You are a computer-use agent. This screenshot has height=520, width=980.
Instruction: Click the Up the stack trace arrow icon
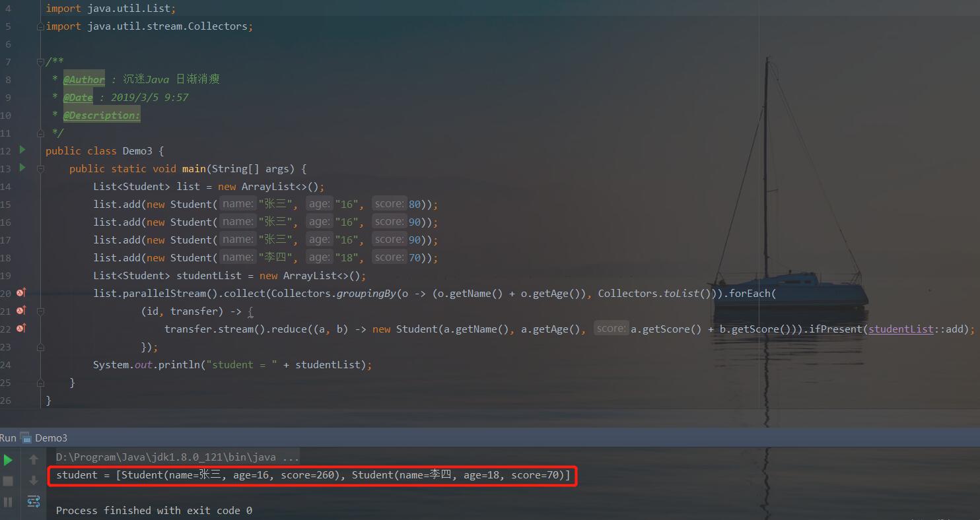(33, 459)
